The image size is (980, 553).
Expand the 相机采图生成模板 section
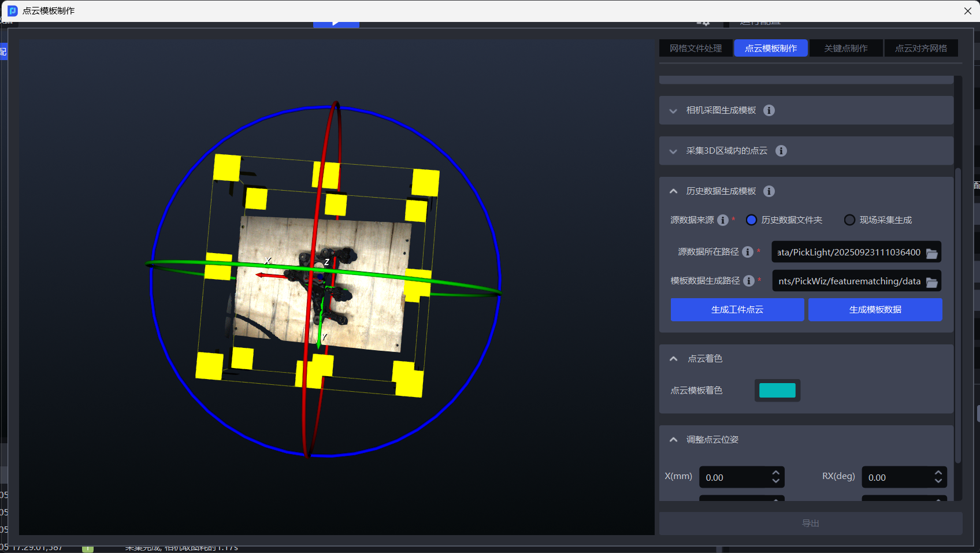coord(673,111)
